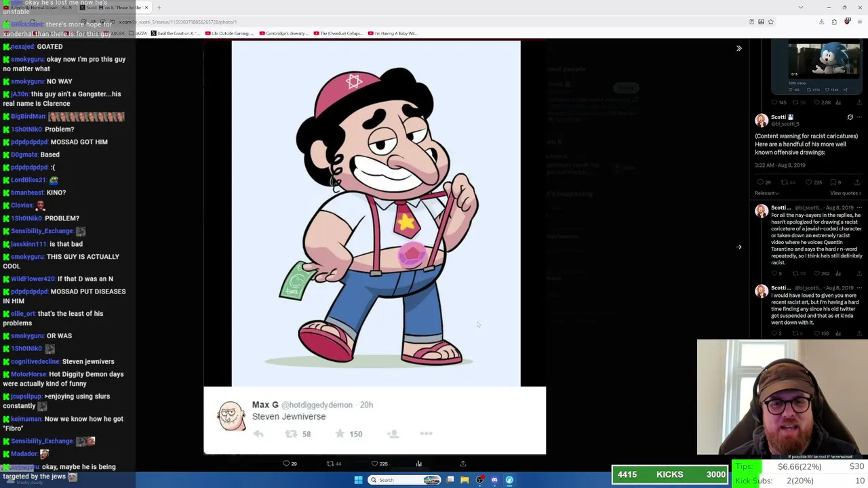
Task: Click chat username 'LordBliss21'
Action: (28, 180)
